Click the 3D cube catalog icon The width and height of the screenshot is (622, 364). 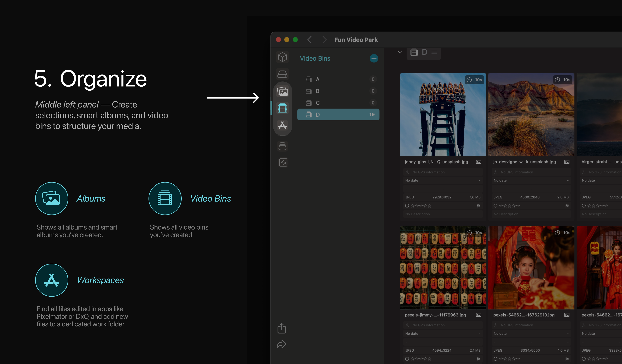tap(283, 57)
